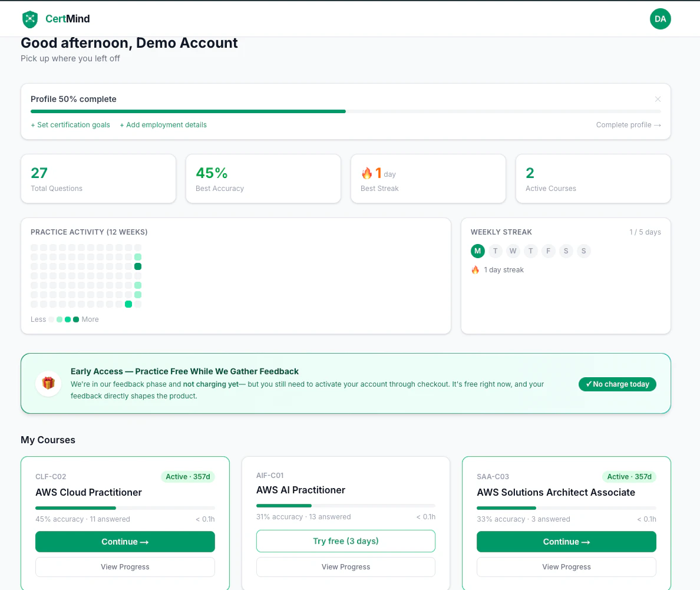Image resolution: width=700 pixels, height=590 pixels.
Task: Click the CertMind shield logo icon
Action: 30,19
